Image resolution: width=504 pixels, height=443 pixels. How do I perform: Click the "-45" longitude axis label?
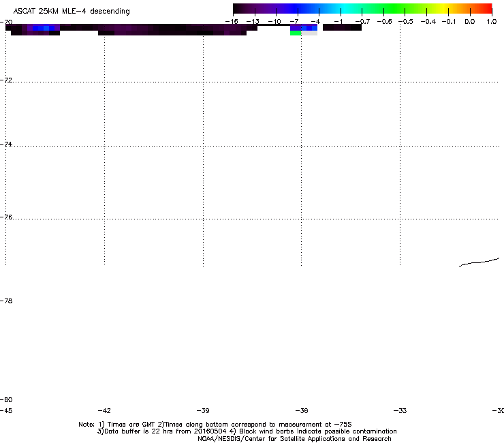point(6,410)
